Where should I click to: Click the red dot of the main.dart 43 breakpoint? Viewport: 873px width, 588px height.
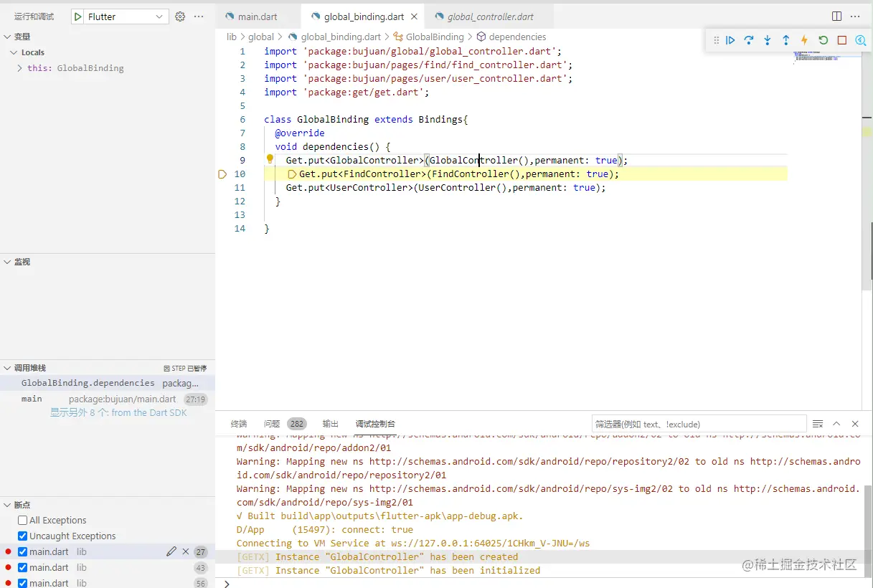(8, 567)
